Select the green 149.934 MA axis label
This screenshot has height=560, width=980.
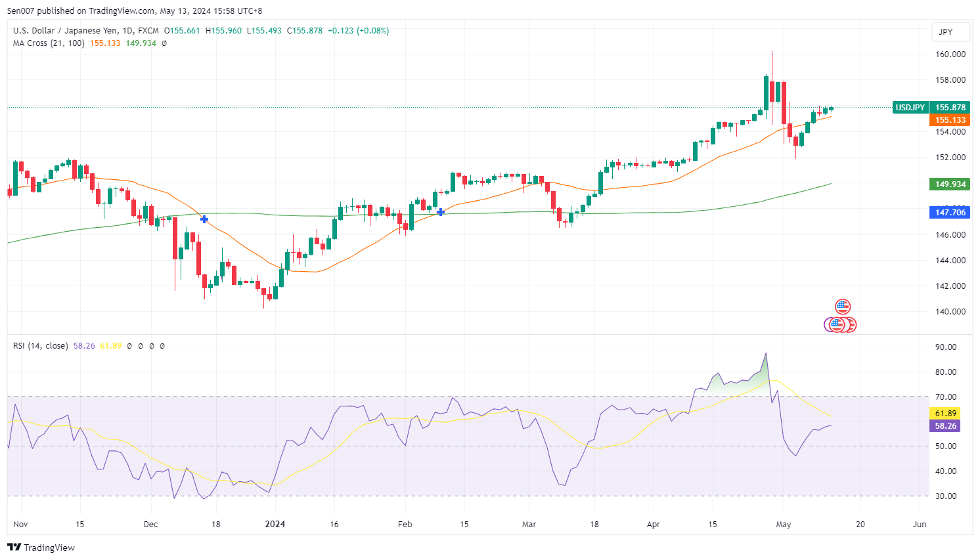(950, 184)
